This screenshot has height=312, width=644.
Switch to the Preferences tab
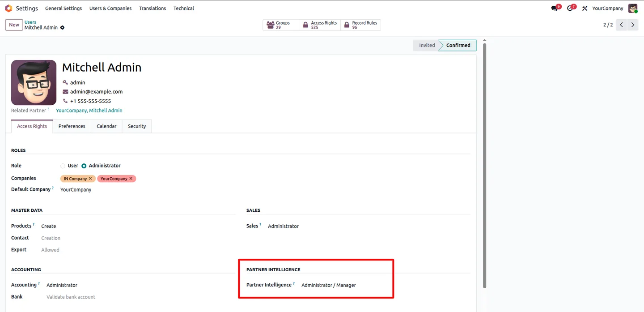72,126
